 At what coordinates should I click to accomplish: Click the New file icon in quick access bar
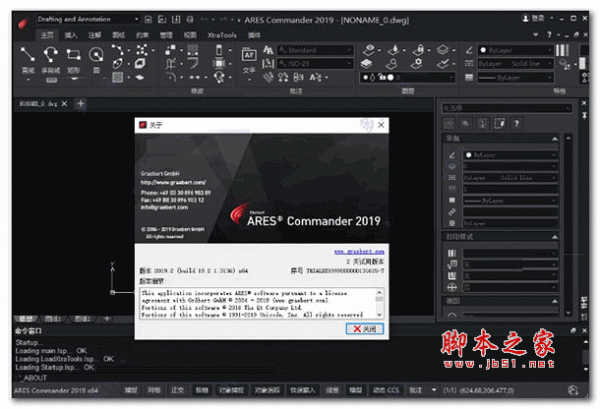148,19
